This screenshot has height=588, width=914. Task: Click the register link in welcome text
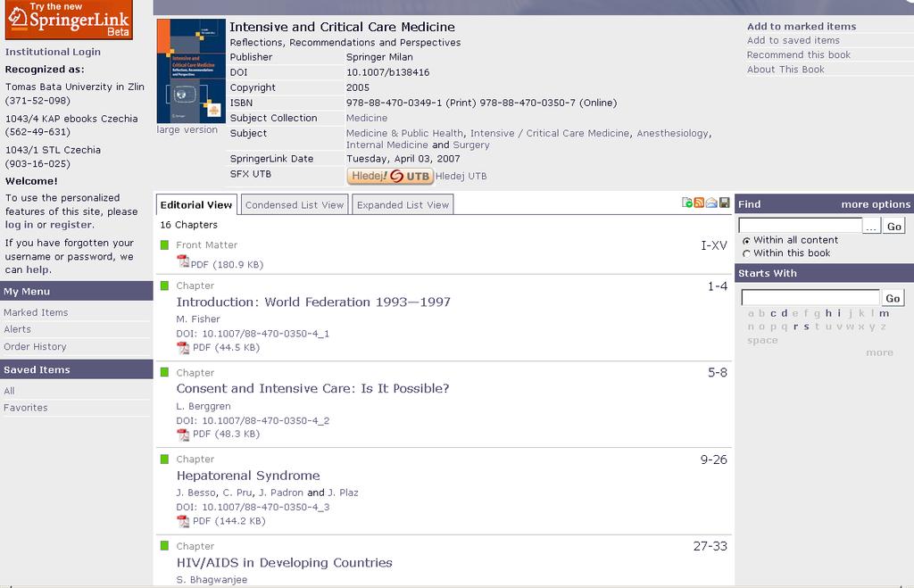[x=71, y=225]
